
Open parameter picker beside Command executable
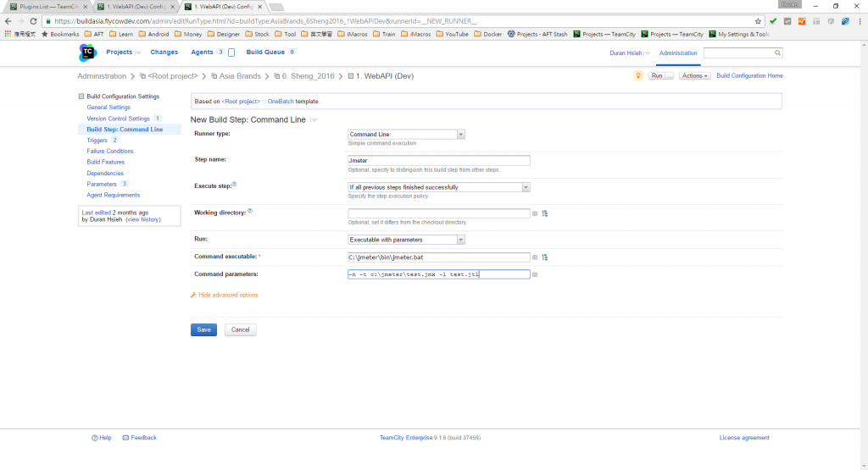tap(535, 257)
